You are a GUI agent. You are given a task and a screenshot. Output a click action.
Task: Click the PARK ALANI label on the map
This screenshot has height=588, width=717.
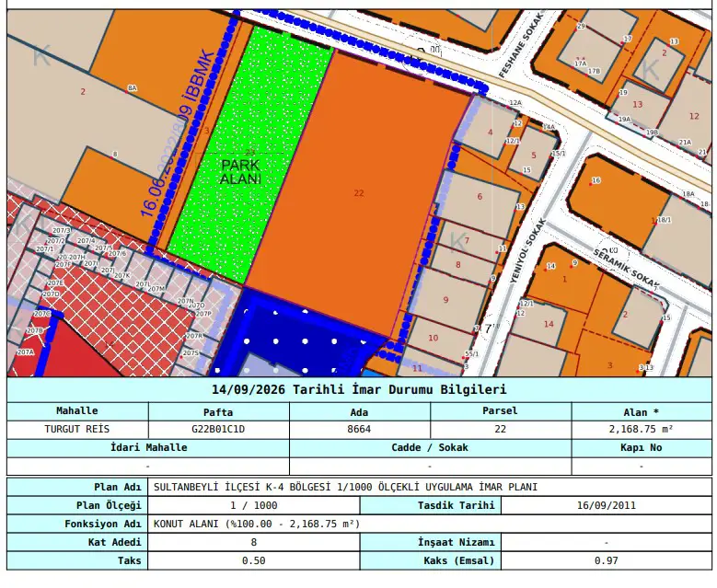(240, 172)
